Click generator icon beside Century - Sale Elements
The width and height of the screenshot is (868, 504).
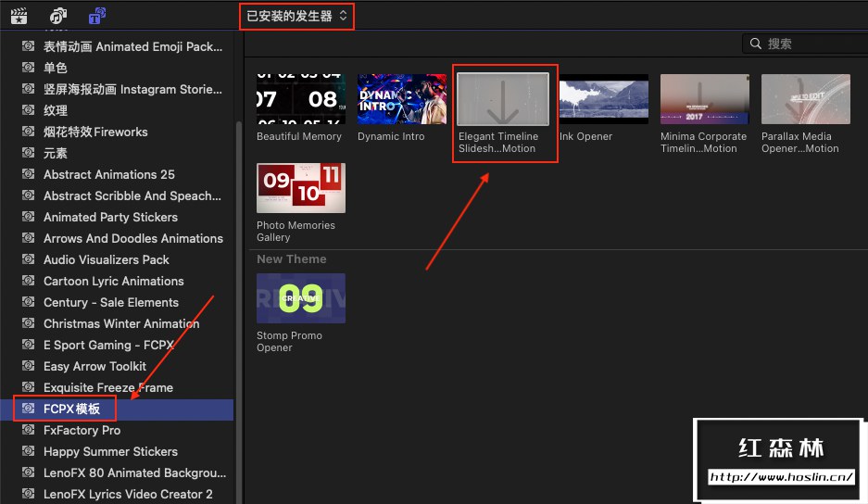tap(28, 302)
